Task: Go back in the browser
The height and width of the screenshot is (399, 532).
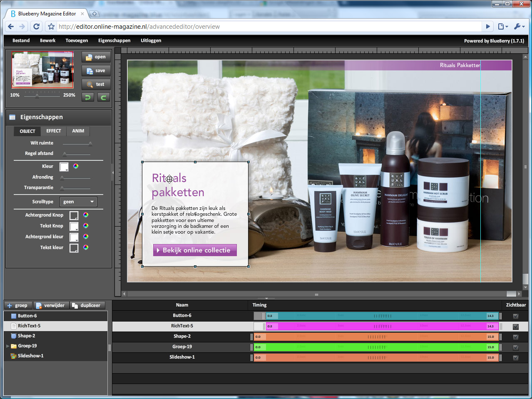Action: tap(11, 27)
